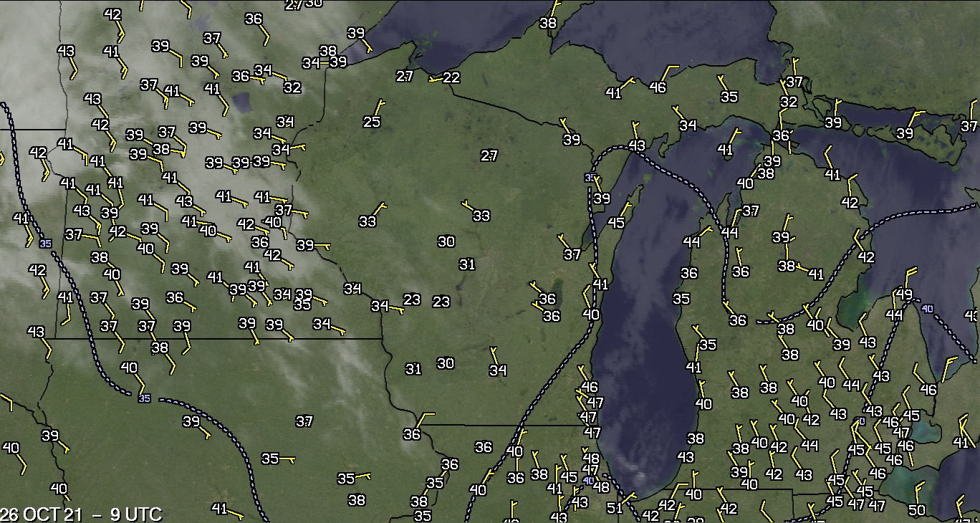Screen dimensions: 980x523
Task: Click the 35 isotherm label on the Minnesota-Iowa curve
Action: tap(145, 398)
